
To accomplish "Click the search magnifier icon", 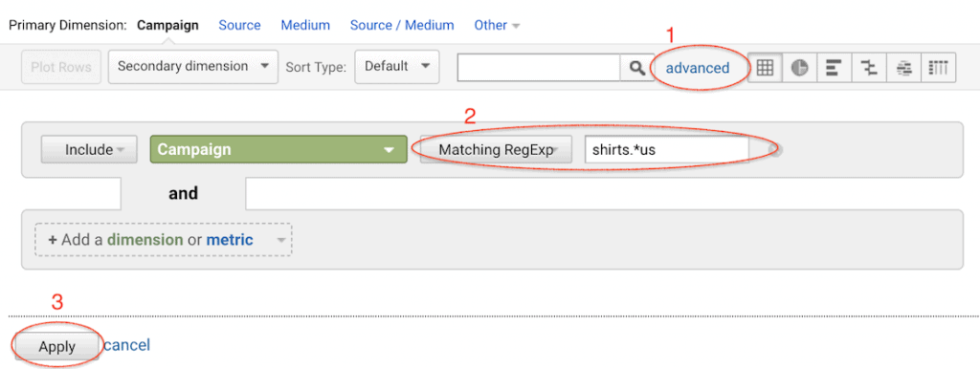I will pyautogui.click(x=636, y=68).
